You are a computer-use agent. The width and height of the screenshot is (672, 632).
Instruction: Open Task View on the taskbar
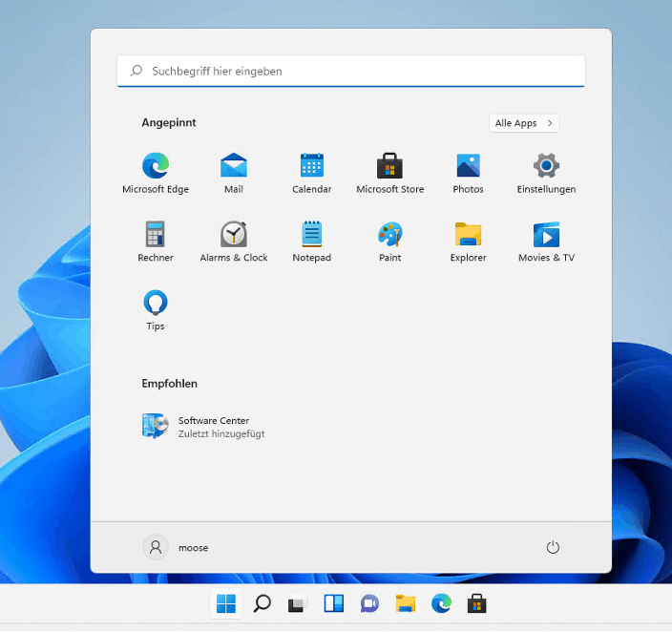click(x=298, y=604)
